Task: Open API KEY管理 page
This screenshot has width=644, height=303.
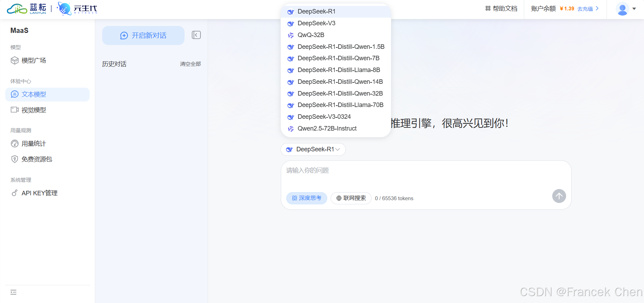Action: (47, 193)
